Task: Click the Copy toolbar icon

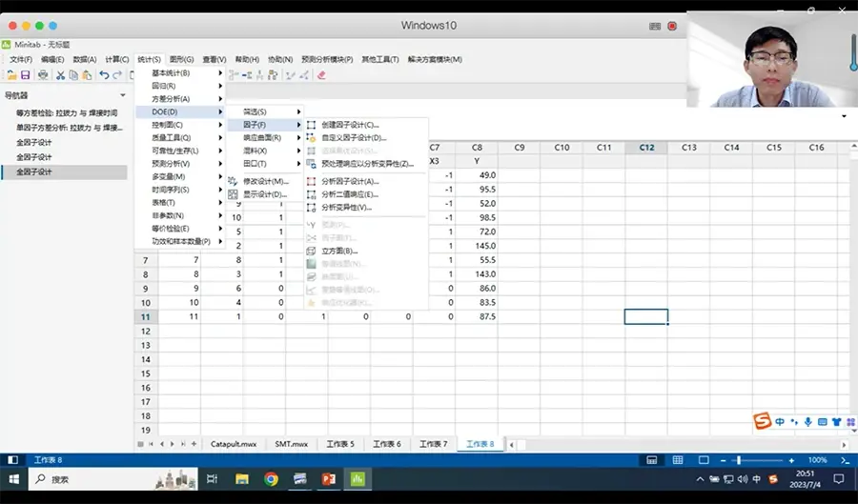Action: pyautogui.click(x=73, y=75)
